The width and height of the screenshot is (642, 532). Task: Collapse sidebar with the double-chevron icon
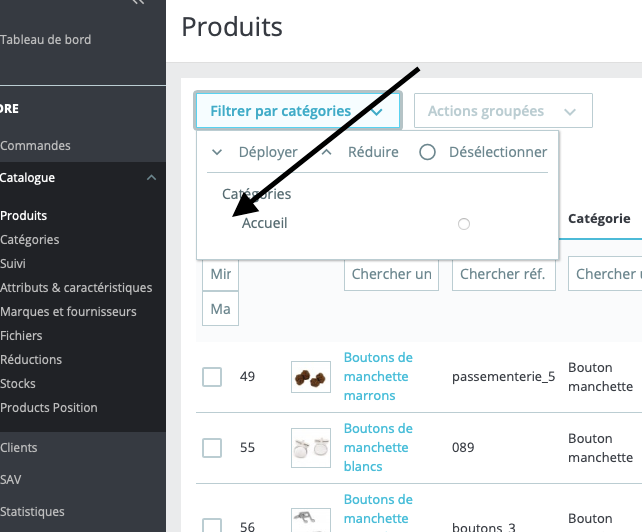click(x=138, y=3)
